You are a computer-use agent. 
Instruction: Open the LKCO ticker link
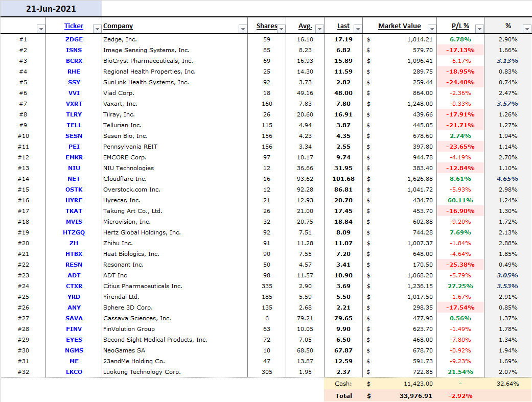(74, 372)
